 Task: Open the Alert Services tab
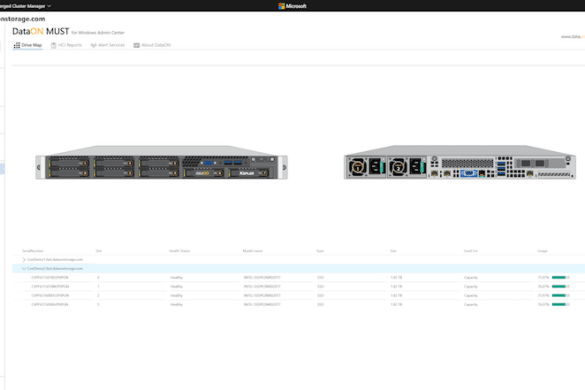(107, 45)
